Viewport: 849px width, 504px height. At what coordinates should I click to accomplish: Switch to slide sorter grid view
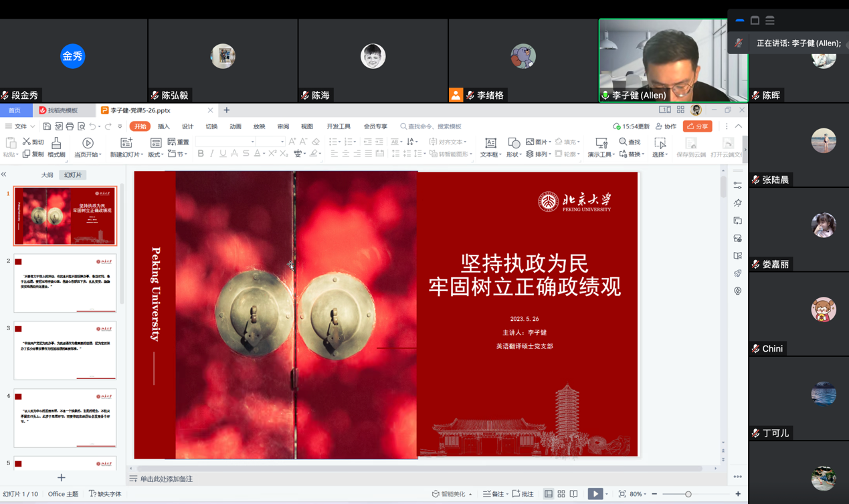561,494
